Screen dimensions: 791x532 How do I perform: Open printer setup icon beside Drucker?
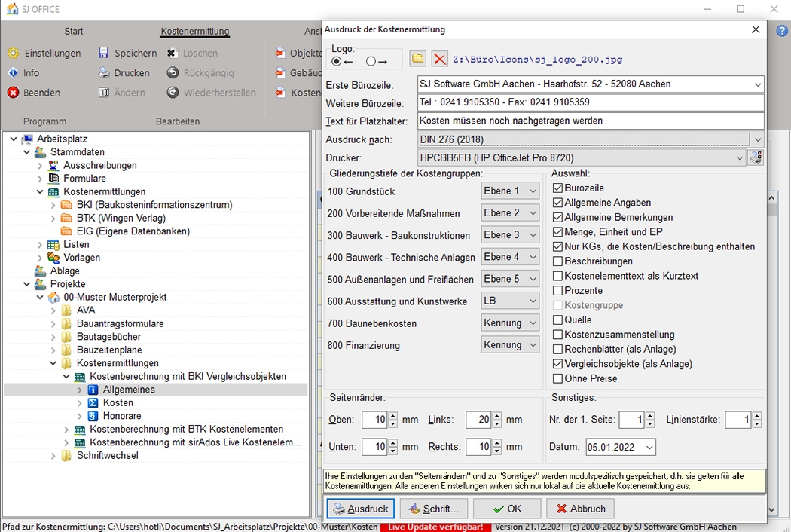756,157
